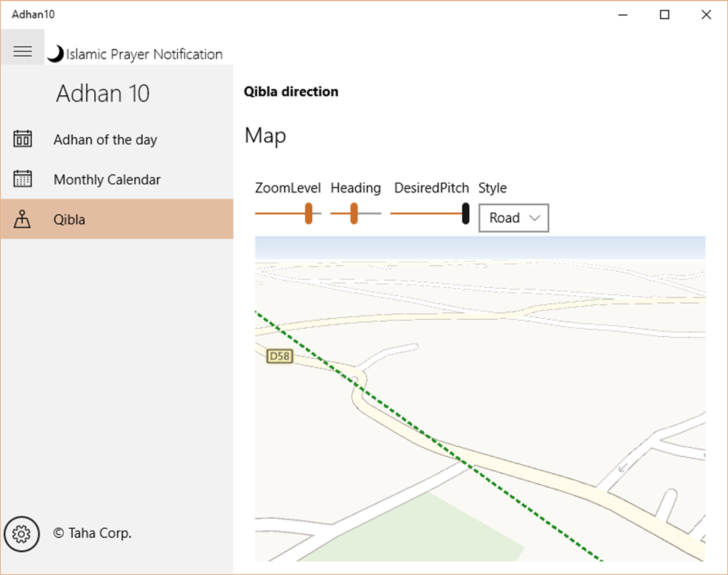The image size is (728, 575).
Task: Click the chevron arrow in Style combo box
Action: [535, 218]
